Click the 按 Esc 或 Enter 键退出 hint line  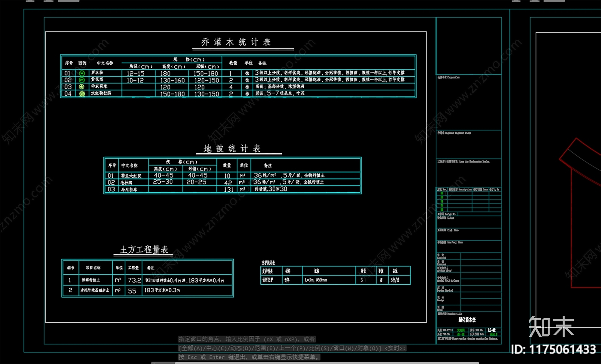(249, 357)
